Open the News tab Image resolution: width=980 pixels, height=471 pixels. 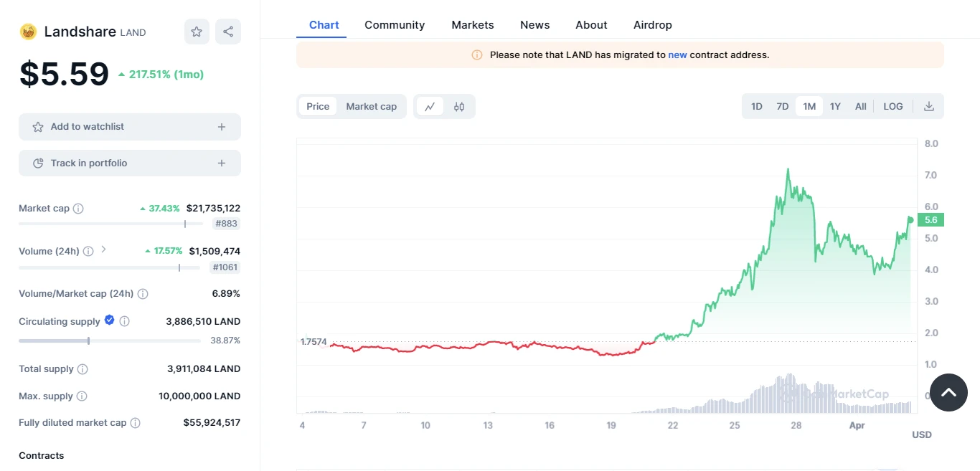[x=535, y=25]
